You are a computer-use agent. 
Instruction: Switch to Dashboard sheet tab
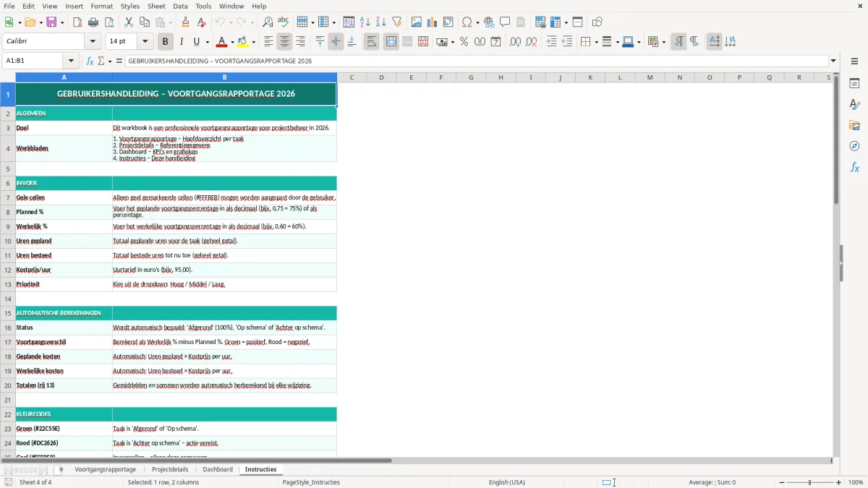(x=218, y=469)
